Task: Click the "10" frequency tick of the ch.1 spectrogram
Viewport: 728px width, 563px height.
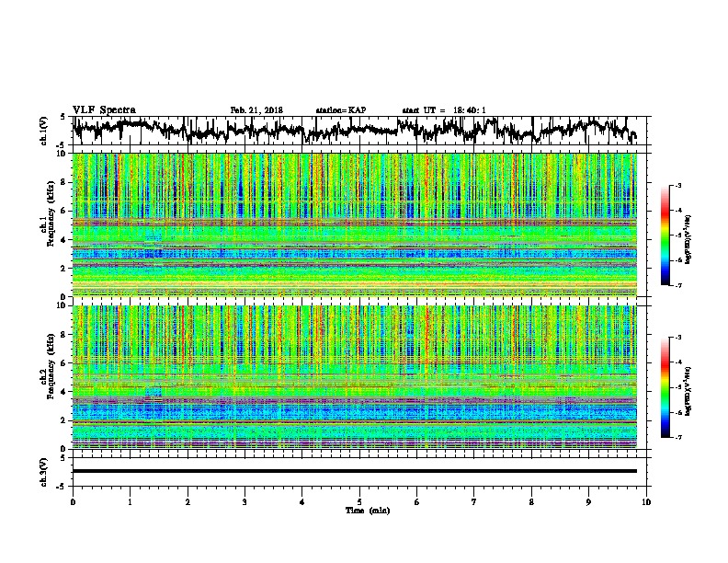Action: click(62, 154)
